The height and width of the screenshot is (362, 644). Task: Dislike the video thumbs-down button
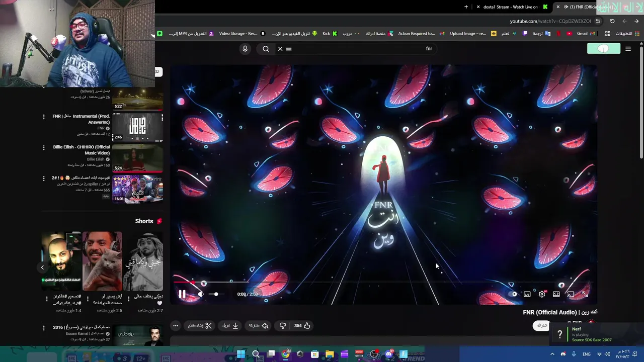[283, 325]
